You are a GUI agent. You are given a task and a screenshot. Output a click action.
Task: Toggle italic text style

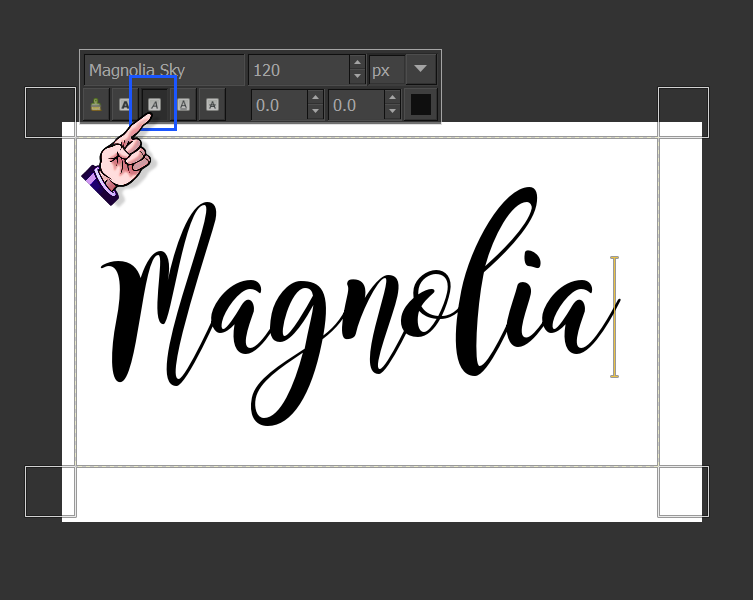(154, 105)
